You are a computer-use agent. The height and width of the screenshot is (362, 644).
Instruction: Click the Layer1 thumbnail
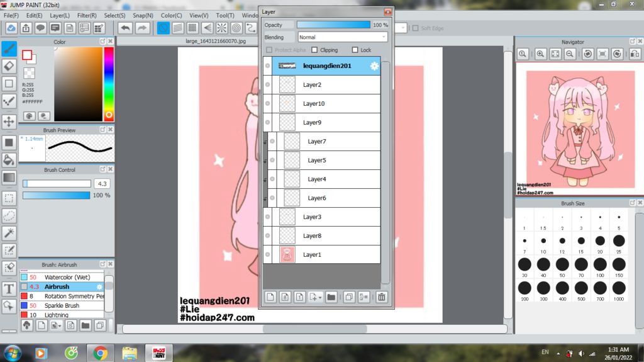[287, 254]
